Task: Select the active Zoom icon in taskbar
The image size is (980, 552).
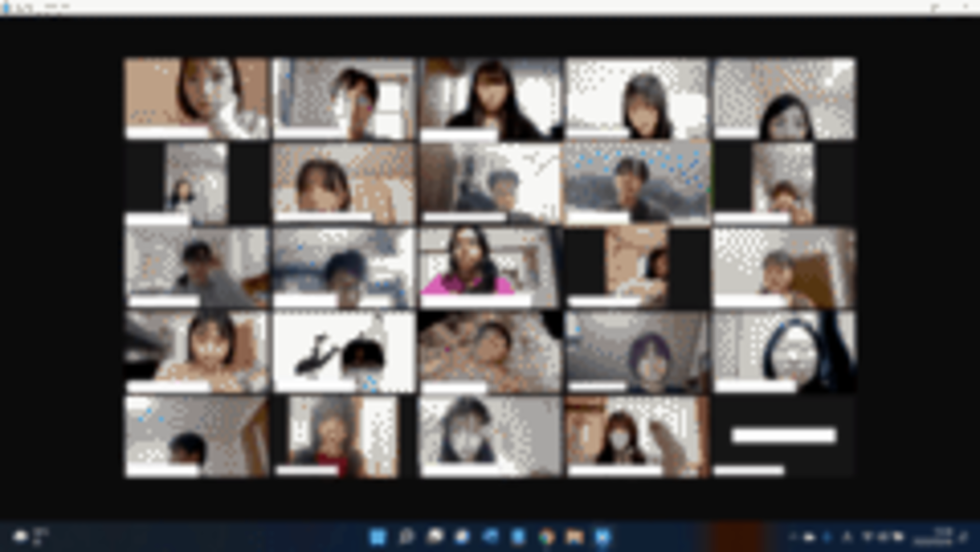Action: pyautogui.click(x=603, y=537)
